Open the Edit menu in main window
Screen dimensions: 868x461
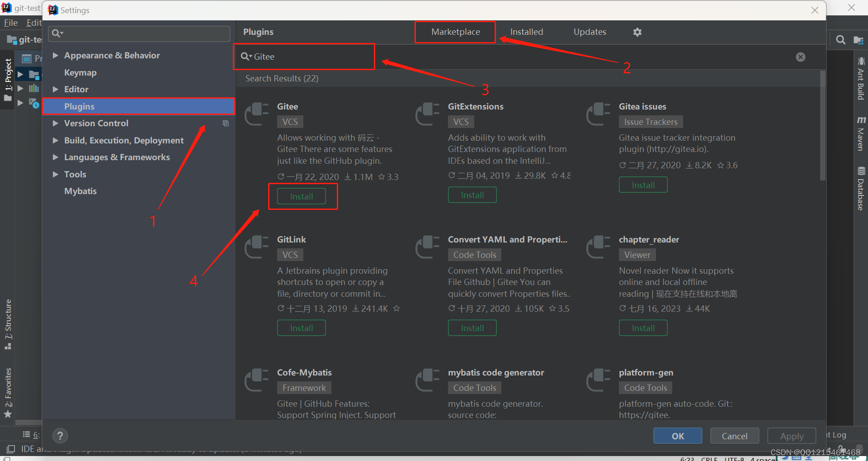pyautogui.click(x=34, y=23)
